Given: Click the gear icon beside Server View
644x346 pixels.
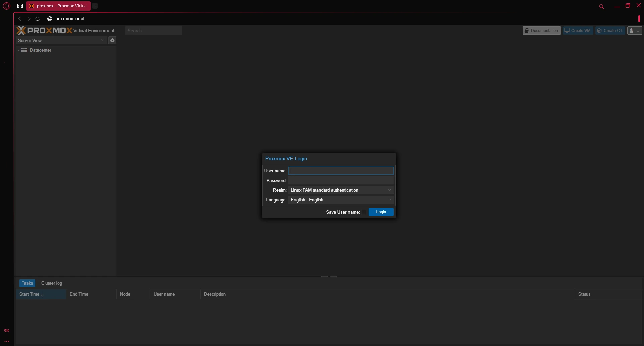Looking at the screenshot, I should [x=112, y=40].
